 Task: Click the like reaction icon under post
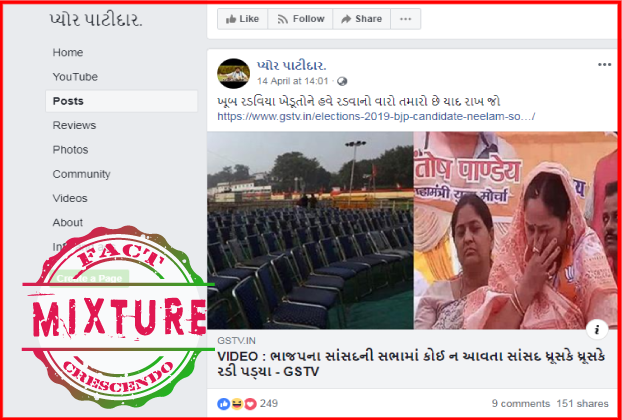(223, 404)
